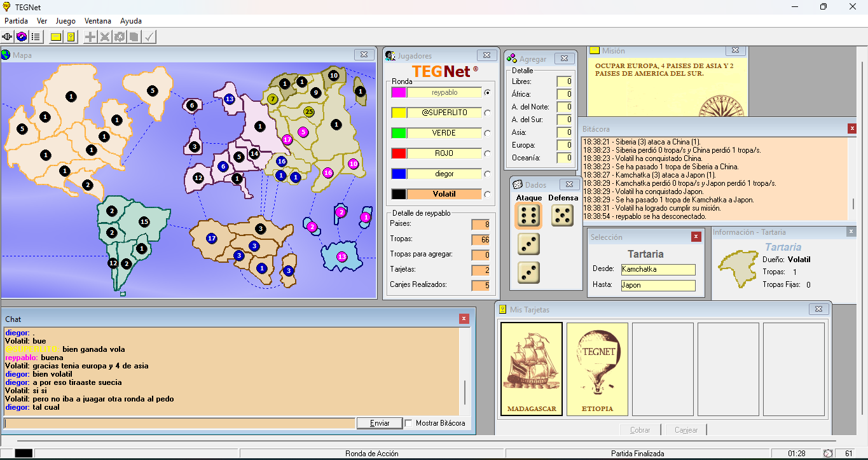The image size is (868, 460).
Task: Click the Canjear button under cards
Action: [686, 430]
